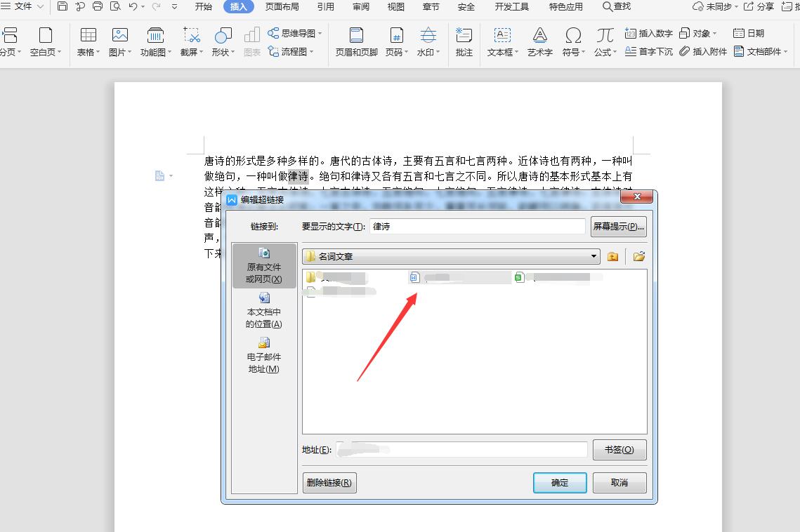Switch to the Start (开始) tab
Image resolution: width=800 pixels, height=532 pixels.
click(204, 6)
